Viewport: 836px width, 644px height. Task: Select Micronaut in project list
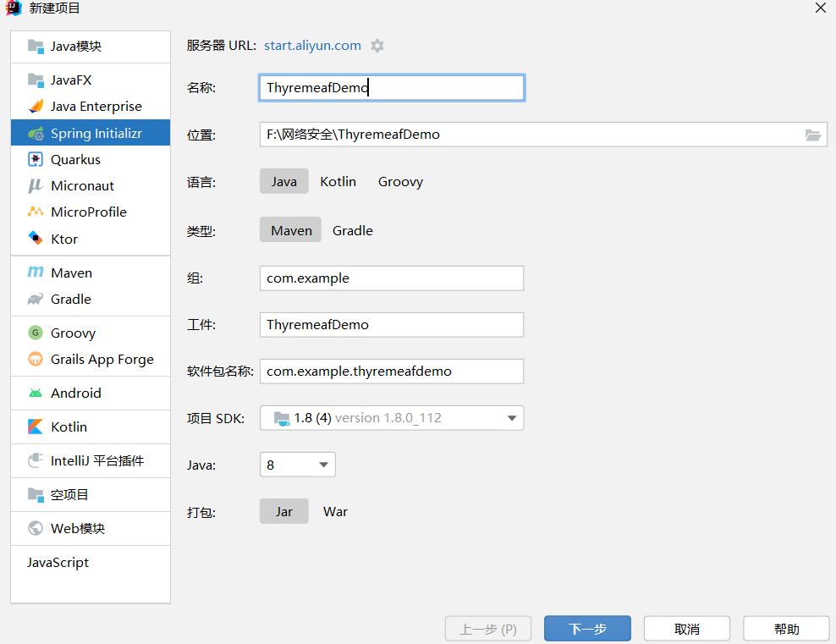pyautogui.click(x=91, y=185)
